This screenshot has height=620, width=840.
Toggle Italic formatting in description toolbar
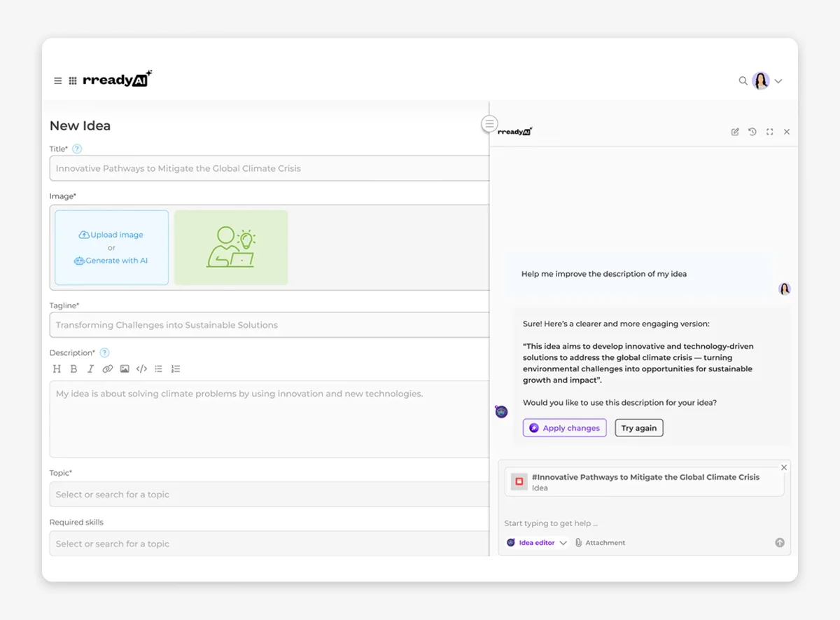tap(90, 368)
